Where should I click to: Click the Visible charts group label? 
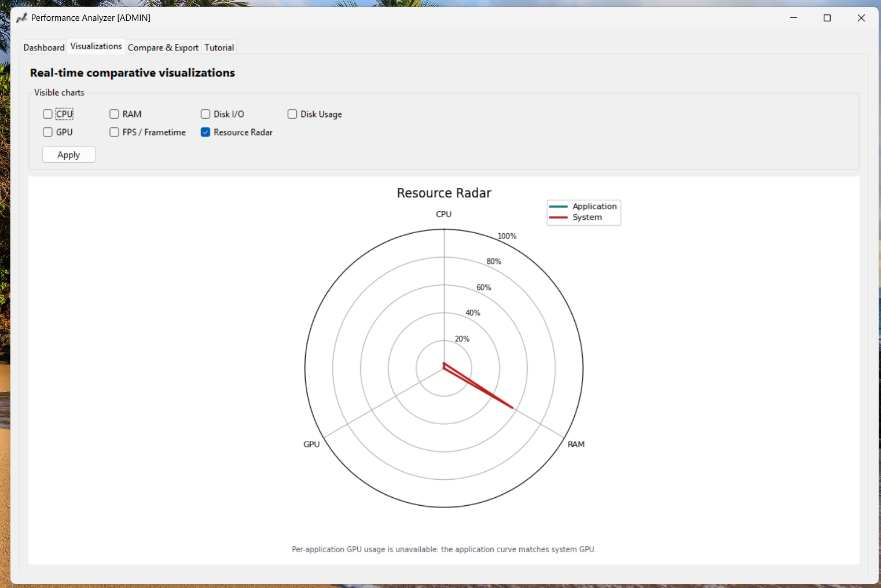tap(59, 93)
